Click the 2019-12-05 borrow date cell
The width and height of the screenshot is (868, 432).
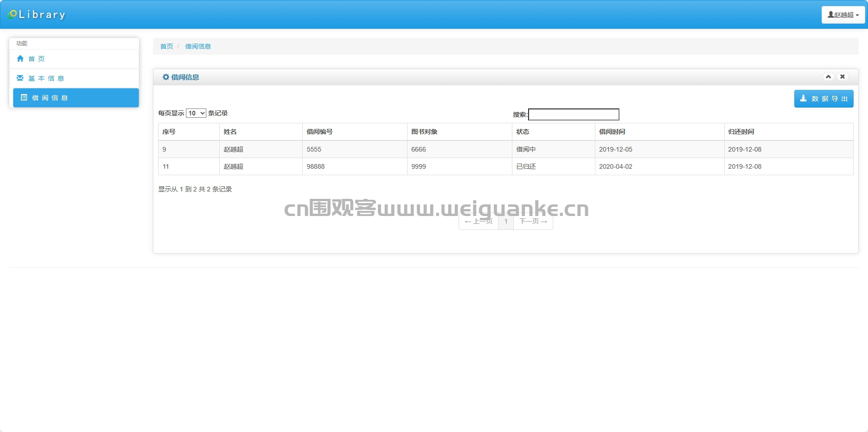pos(659,149)
